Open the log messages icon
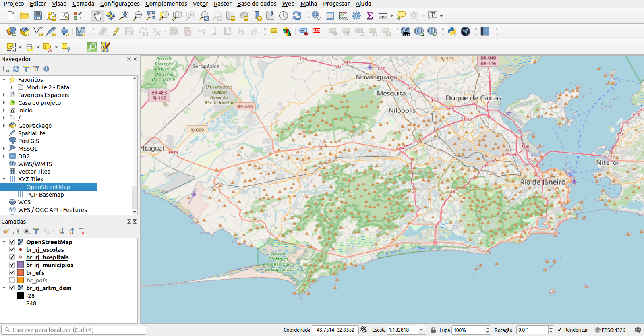Screen dimensions: 644x336 (638, 330)
